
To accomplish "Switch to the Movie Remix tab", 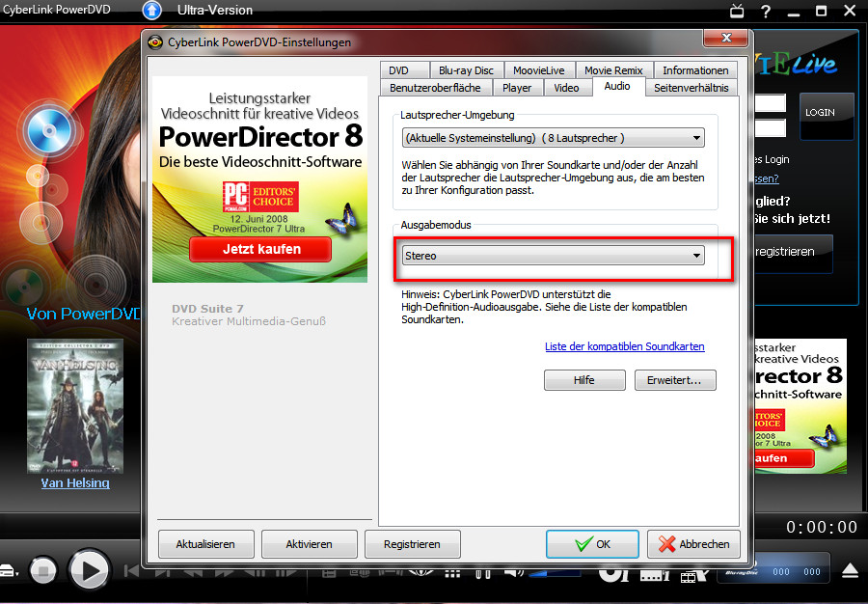I will tap(614, 70).
